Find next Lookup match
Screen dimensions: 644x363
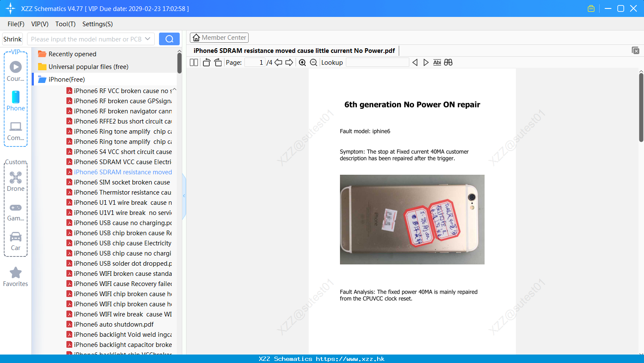coord(426,63)
